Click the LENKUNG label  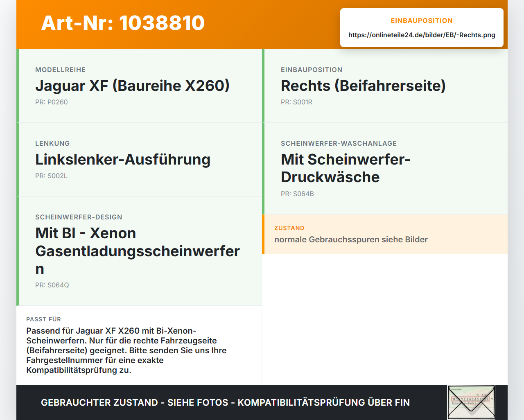52,144
